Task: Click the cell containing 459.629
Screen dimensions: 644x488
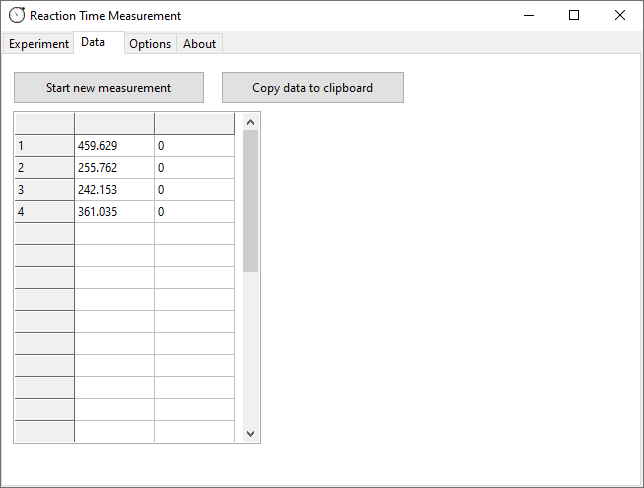Action: point(115,146)
